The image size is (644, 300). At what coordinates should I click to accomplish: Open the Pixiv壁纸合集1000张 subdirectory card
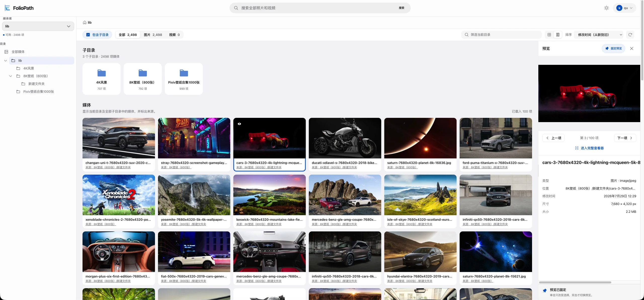click(184, 79)
